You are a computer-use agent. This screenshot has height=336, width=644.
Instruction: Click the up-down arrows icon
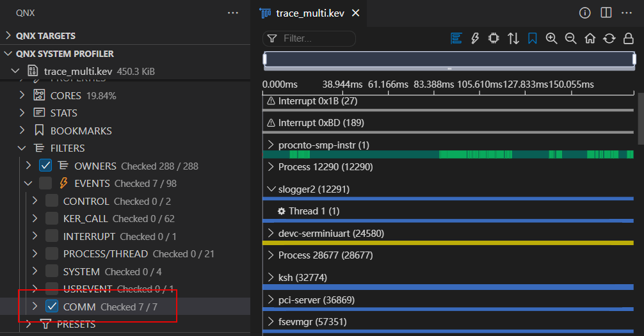coord(513,38)
